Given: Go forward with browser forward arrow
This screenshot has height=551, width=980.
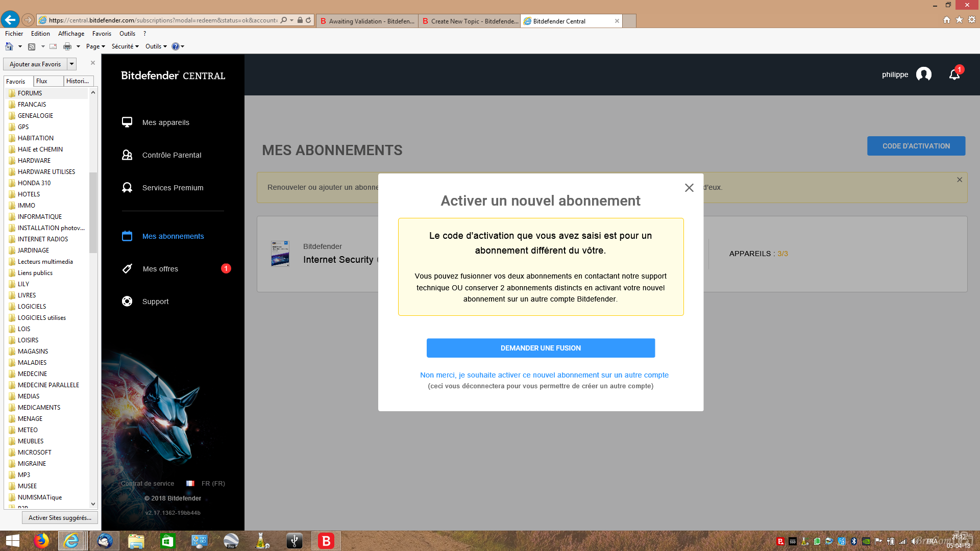Looking at the screenshot, I should 28,20.
